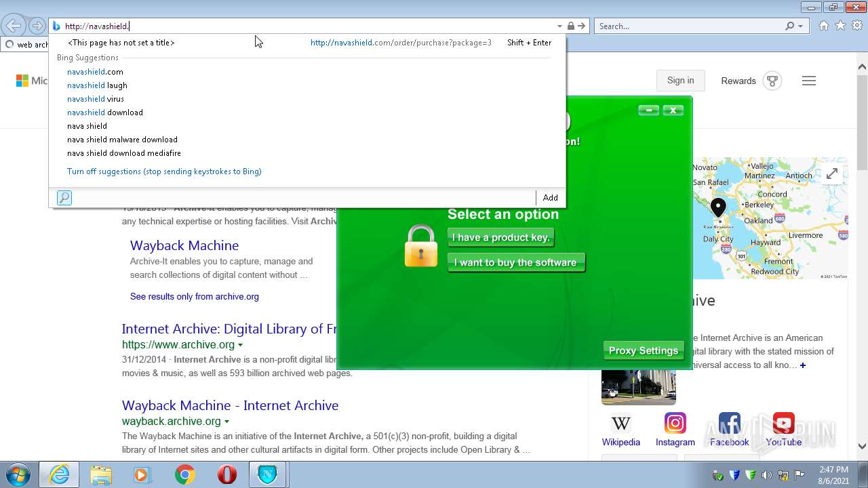Open File Explorer from taskbar
The height and width of the screenshot is (488, 868).
(100, 474)
